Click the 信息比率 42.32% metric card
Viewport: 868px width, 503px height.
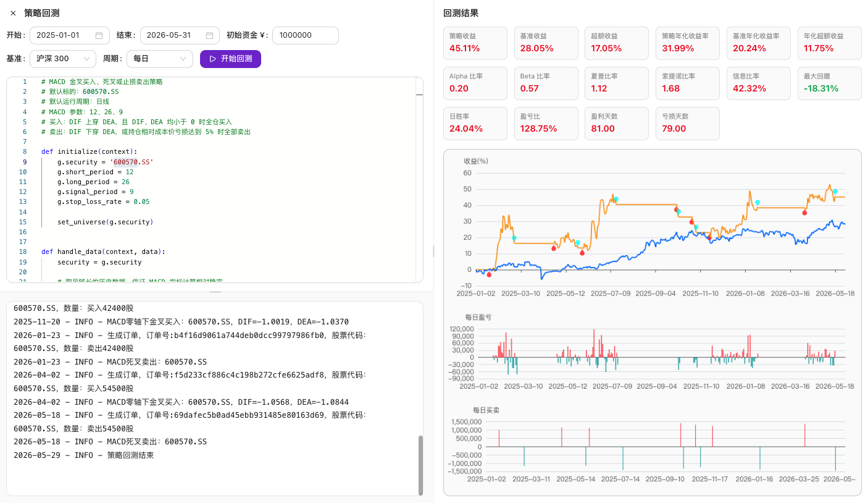coord(758,83)
